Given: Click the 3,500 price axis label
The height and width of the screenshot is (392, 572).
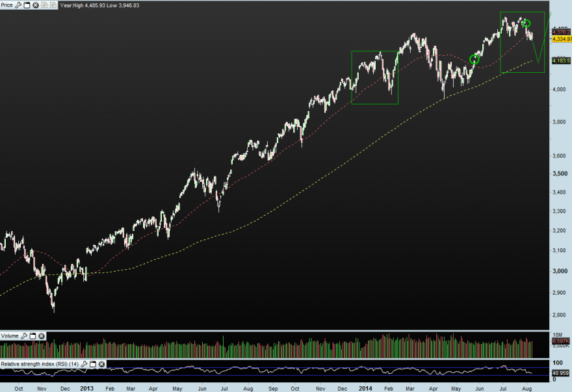Looking at the screenshot, I should coord(560,174).
